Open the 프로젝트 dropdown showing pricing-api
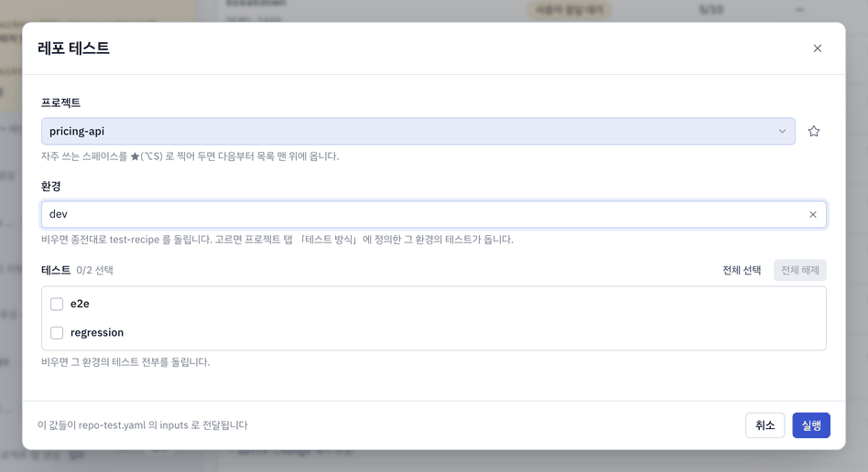The height and width of the screenshot is (472, 868). coord(418,131)
